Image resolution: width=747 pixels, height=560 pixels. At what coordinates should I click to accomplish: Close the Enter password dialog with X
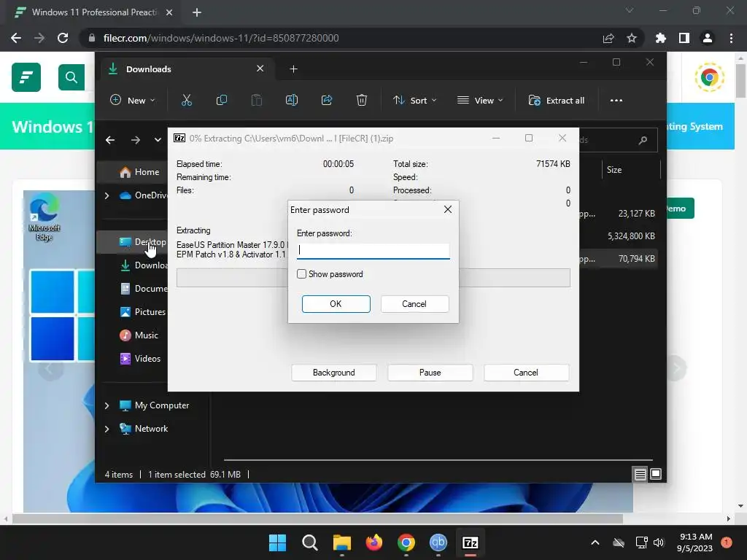click(x=447, y=209)
